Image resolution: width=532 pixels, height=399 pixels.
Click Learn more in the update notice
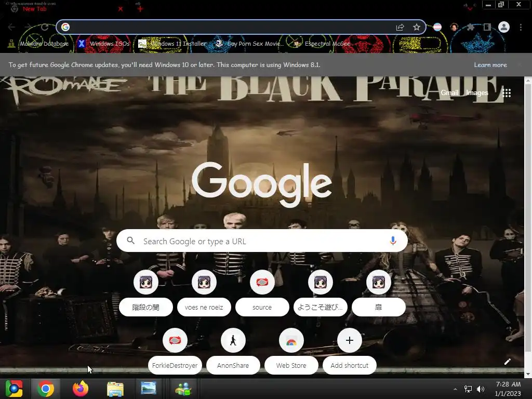(490, 65)
